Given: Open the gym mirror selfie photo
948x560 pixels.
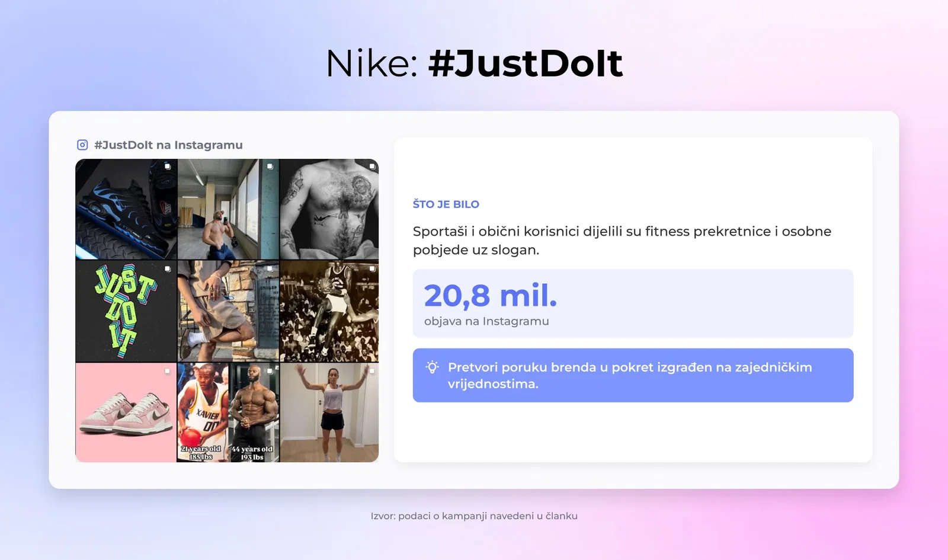Looking at the screenshot, I should coord(228,209).
